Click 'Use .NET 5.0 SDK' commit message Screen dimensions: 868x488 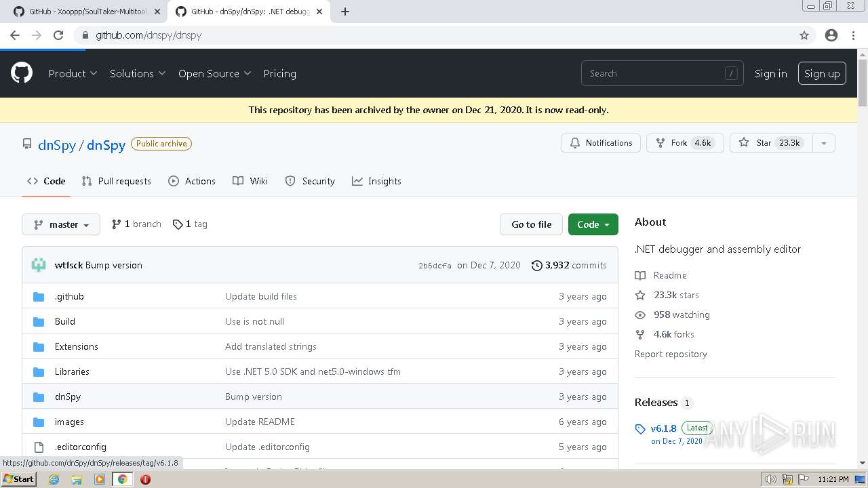tap(313, 371)
